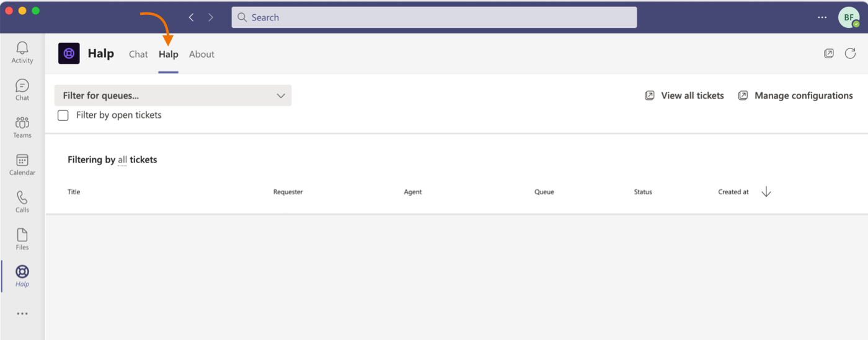Open BF profile avatar
The height and width of the screenshot is (340, 868).
pyautogui.click(x=849, y=17)
